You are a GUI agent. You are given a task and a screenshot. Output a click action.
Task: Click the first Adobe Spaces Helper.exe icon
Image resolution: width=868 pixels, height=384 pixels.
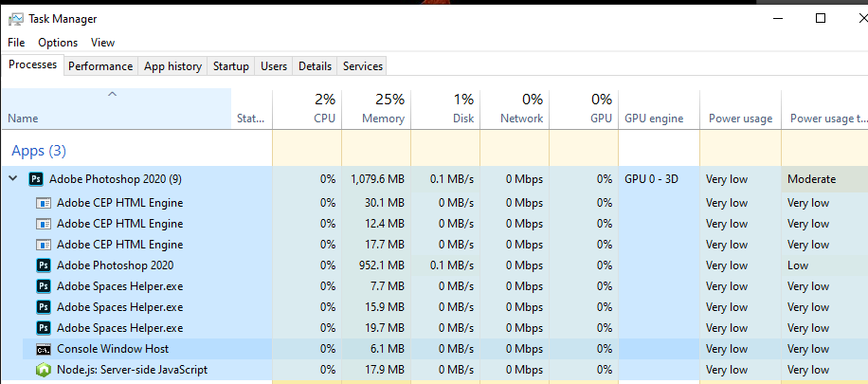click(x=43, y=286)
